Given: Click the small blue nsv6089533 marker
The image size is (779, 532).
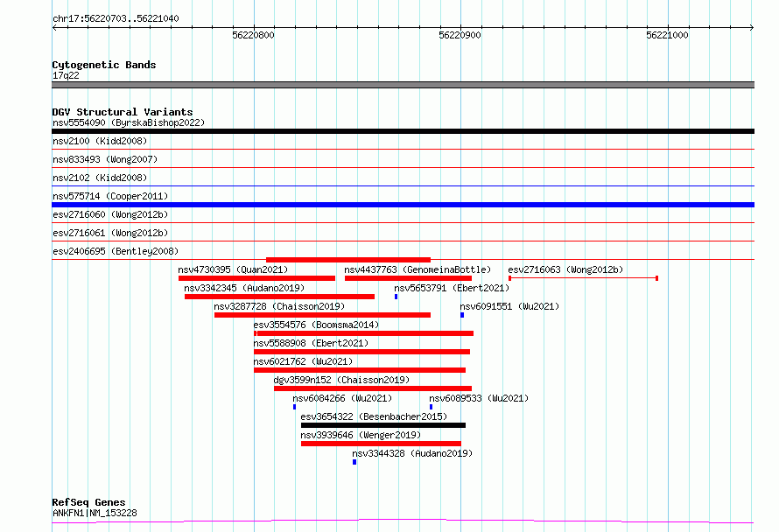Looking at the screenshot, I should coord(432,407).
